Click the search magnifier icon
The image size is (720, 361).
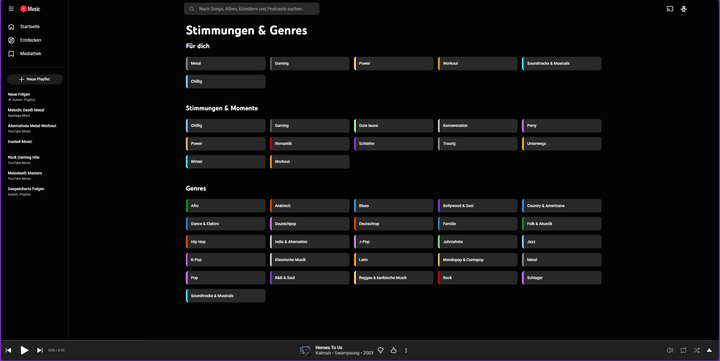[191, 9]
